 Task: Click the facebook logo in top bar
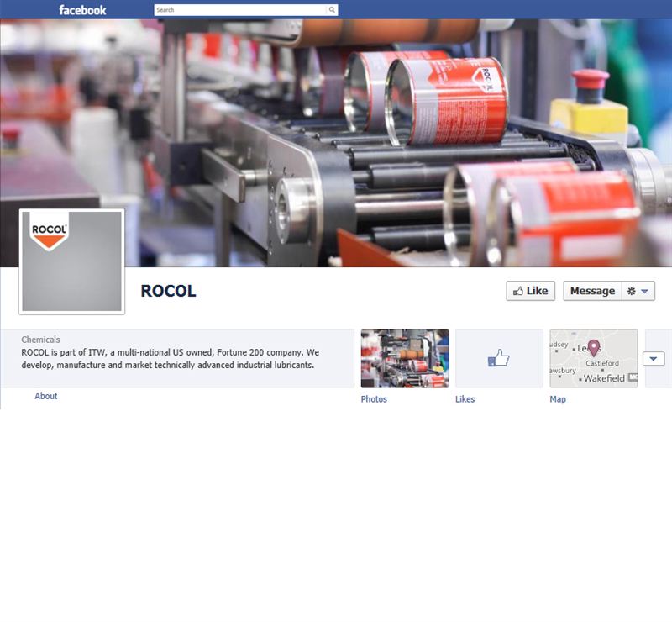[82, 10]
